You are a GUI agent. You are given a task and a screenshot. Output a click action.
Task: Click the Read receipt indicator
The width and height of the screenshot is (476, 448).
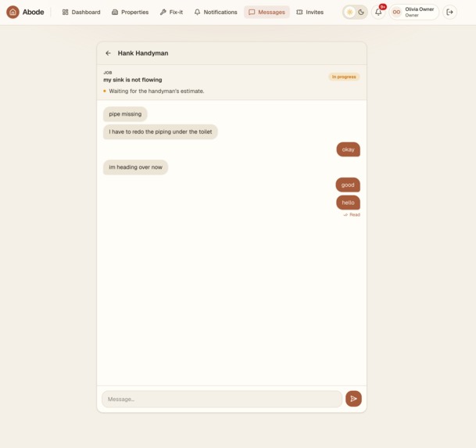pyautogui.click(x=352, y=215)
